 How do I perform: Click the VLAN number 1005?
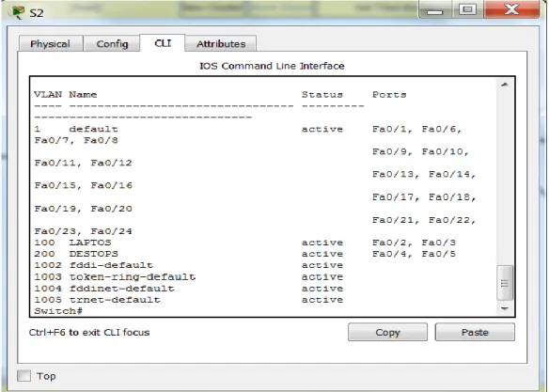click(x=48, y=300)
